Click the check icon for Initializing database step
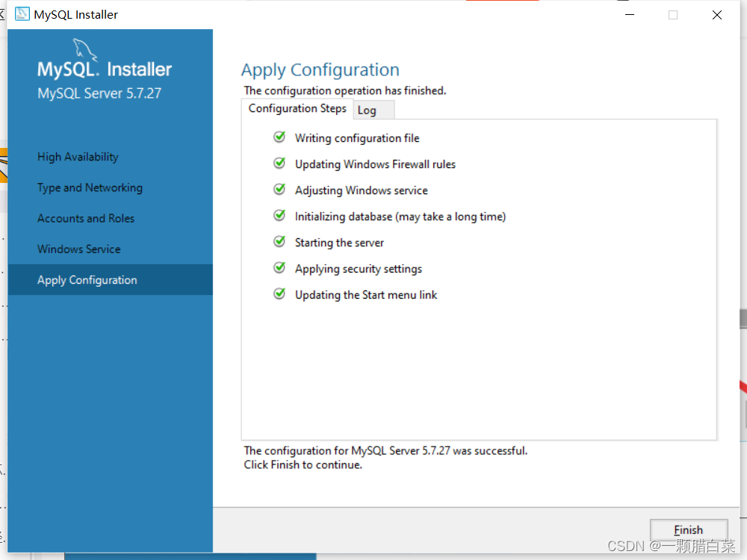 [x=279, y=216]
